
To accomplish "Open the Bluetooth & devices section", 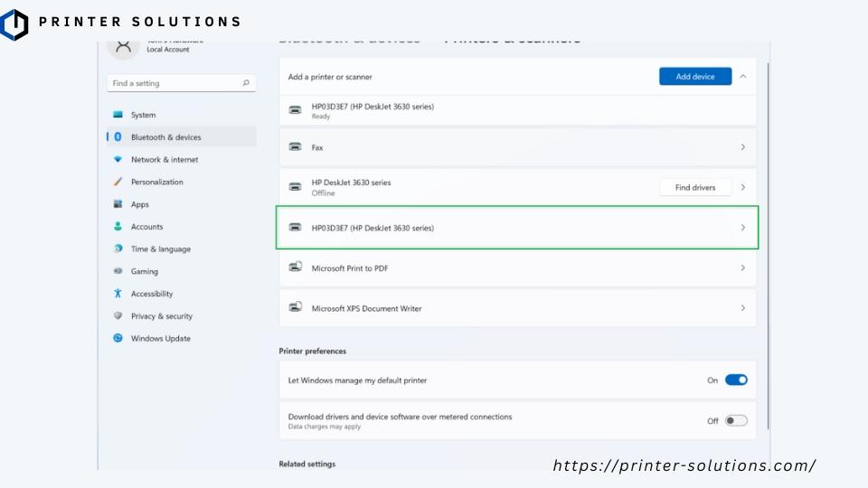I will (x=165, y=137).
